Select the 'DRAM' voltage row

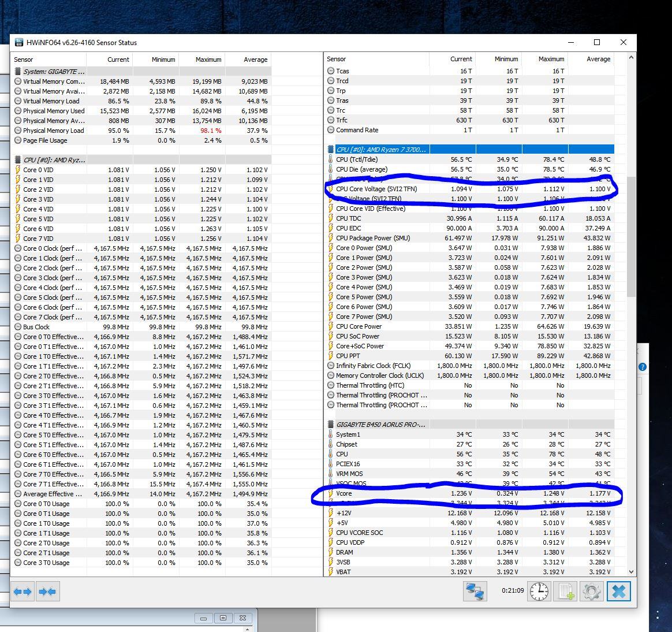[x=470, y=552]
